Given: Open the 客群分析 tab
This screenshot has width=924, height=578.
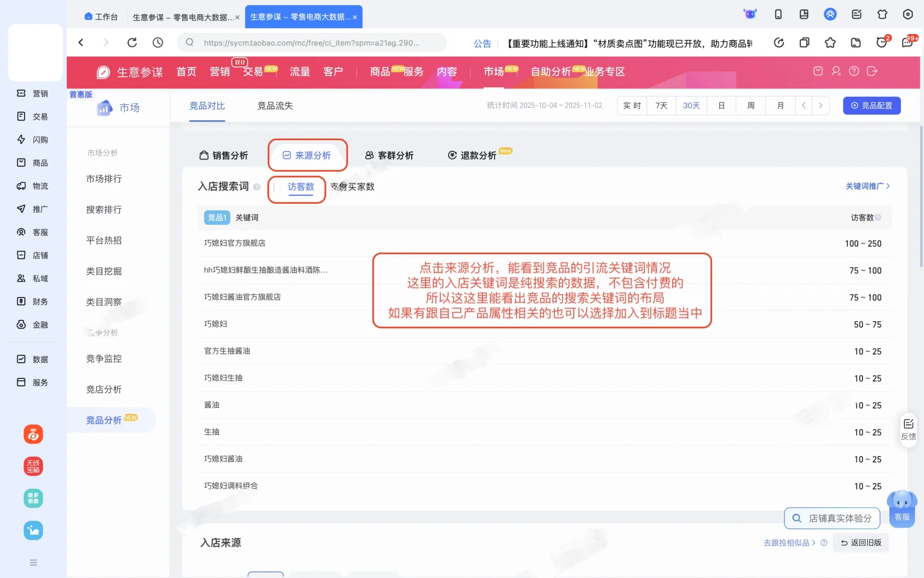Looking at the screenshot, I should pyautogui.click(x=389, y=155).
